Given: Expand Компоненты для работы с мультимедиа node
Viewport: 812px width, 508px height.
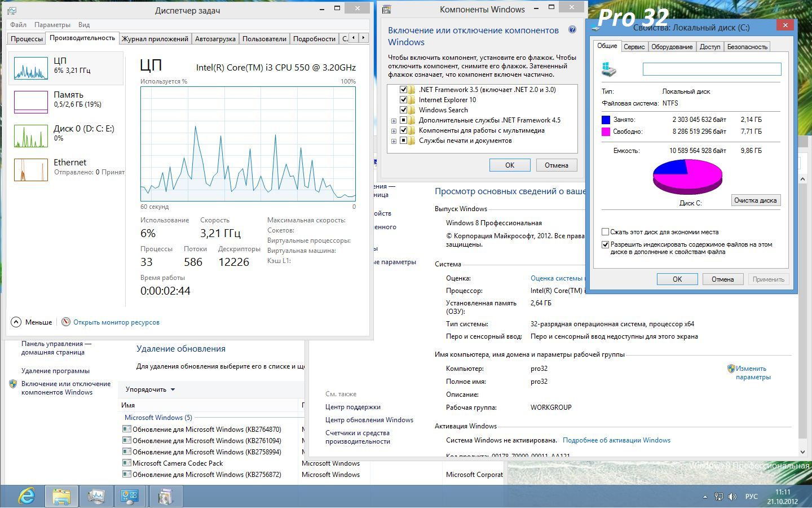Looking at the screenshot, I should coord(394,131).
